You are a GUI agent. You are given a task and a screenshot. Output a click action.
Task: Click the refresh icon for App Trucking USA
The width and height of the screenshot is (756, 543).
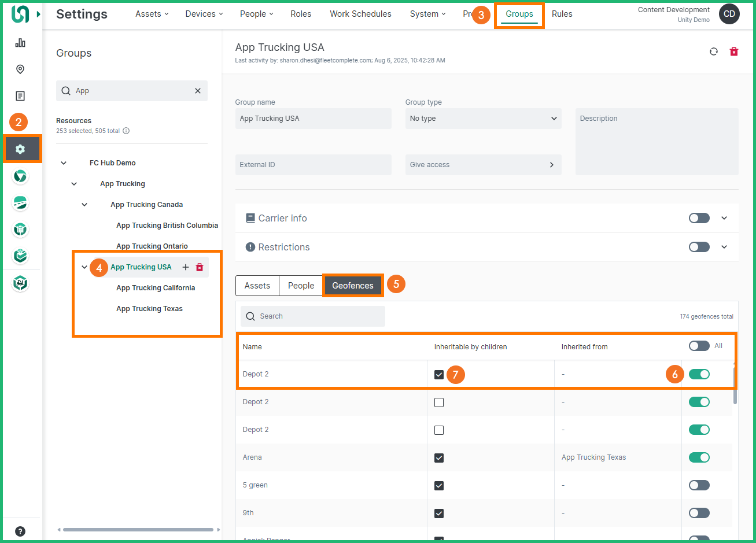click(714, 51)
